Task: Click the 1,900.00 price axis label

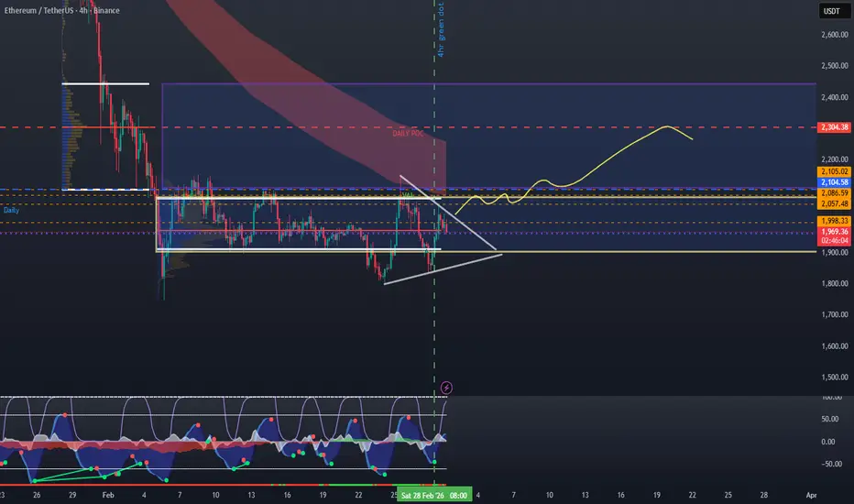Action: (835, 252)
